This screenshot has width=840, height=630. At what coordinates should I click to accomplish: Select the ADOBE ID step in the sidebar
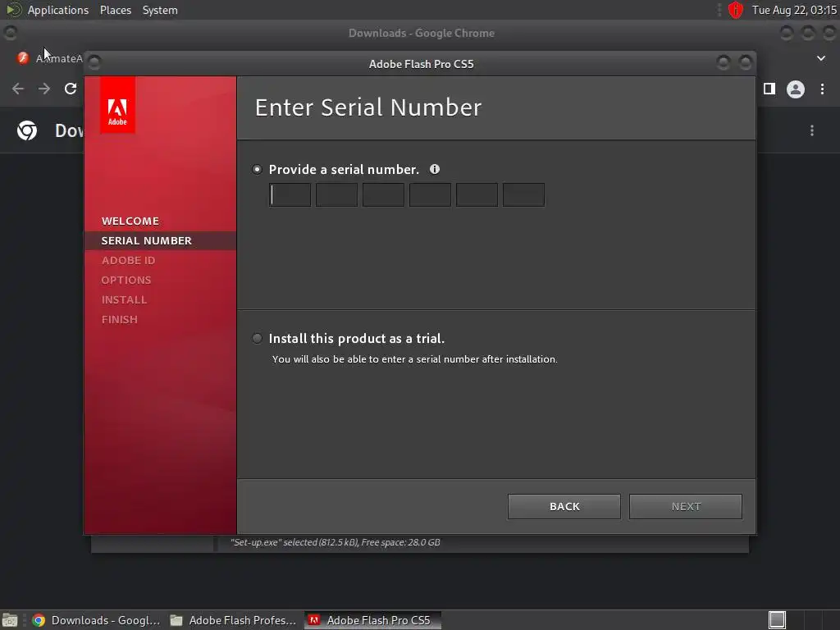coord(129,260)
